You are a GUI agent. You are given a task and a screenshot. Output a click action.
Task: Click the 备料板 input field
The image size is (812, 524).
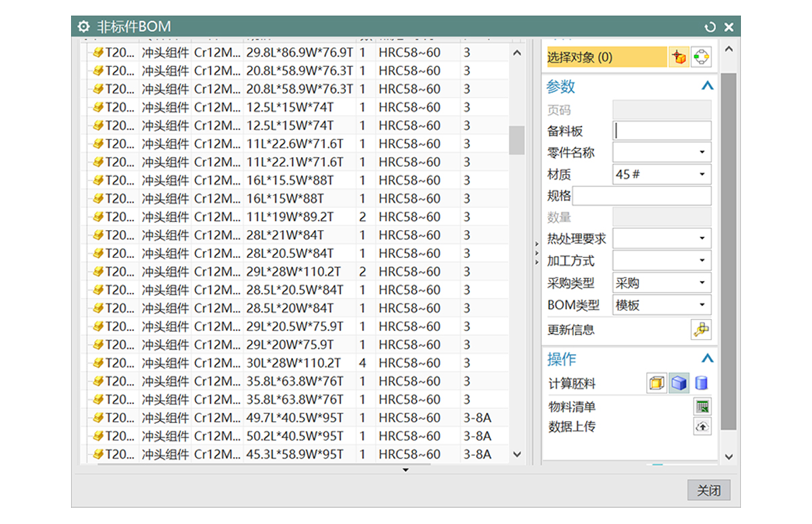pos(662,131)
